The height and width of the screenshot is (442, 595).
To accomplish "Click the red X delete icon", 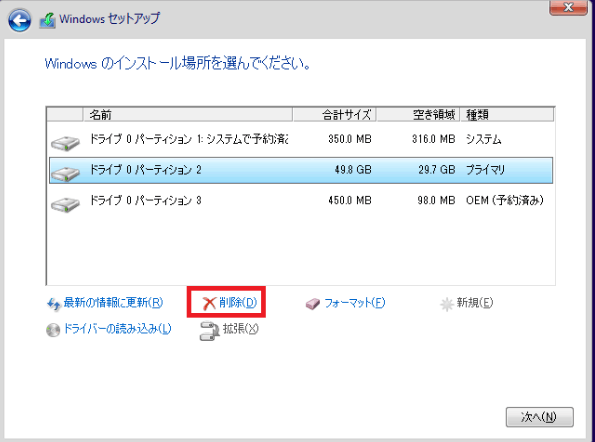I will coord(209,303).
